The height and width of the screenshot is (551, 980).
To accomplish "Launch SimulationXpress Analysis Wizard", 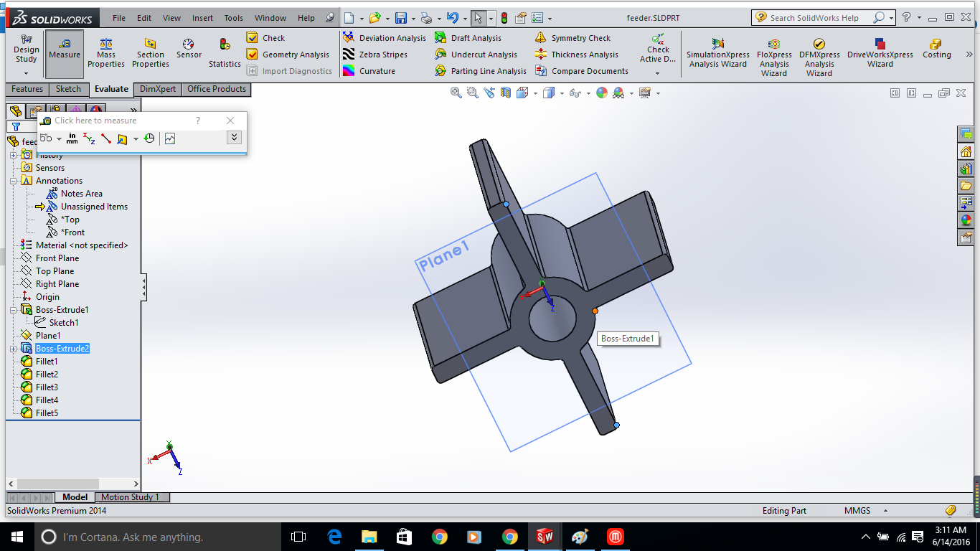I will [x=717, y=54].
